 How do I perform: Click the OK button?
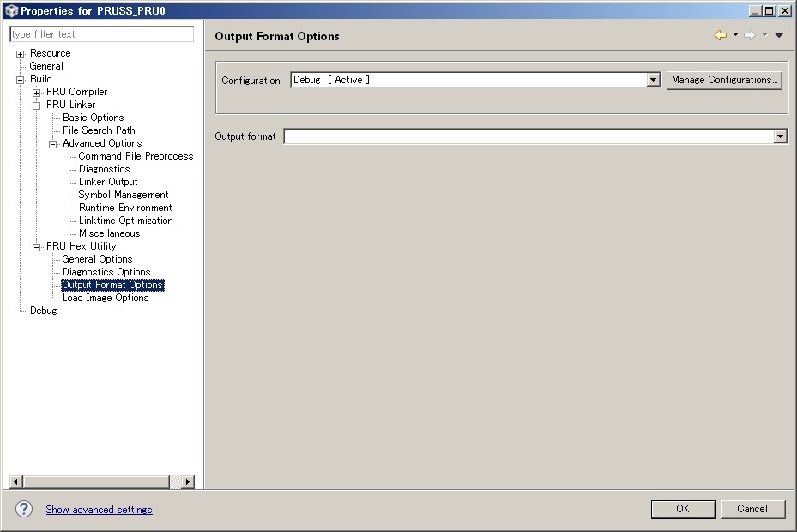683,509
